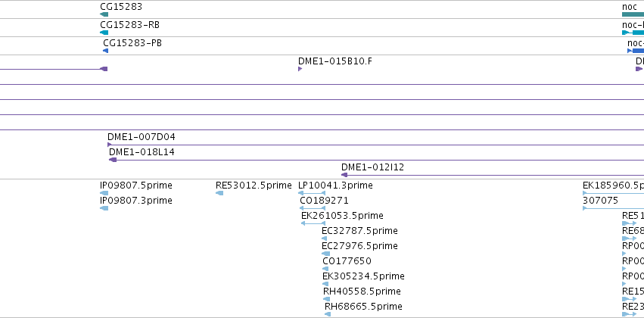644x318 pixels.
Task: Click the EC27976.5prime label
Action: (359, 245)
